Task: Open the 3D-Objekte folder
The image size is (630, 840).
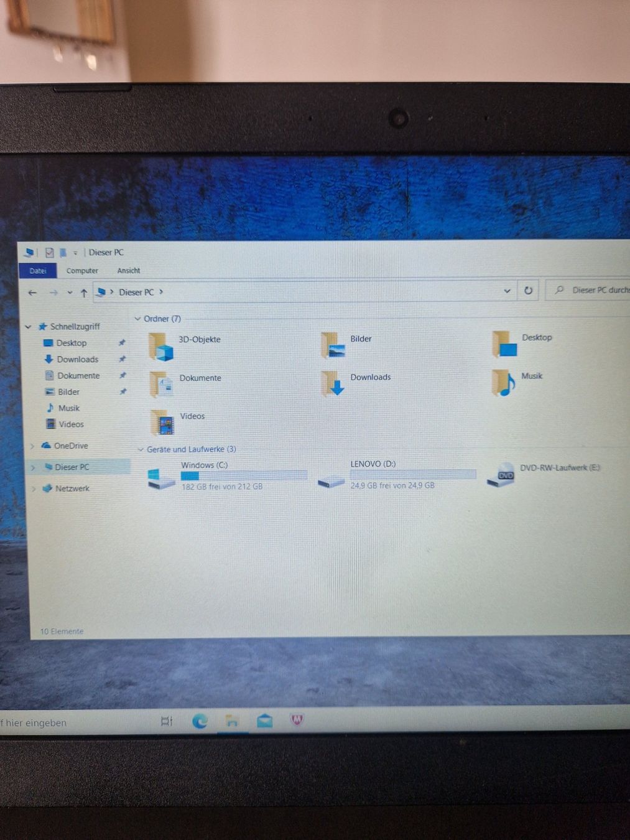Action: click(185, 346)
